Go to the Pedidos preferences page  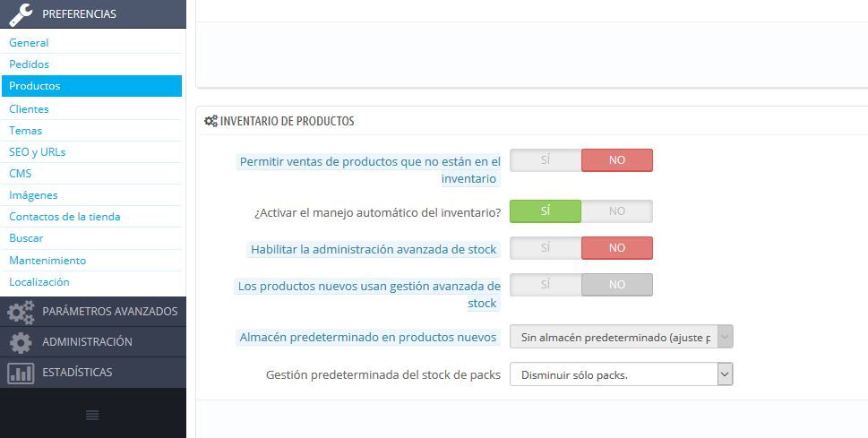pos(30,64)
